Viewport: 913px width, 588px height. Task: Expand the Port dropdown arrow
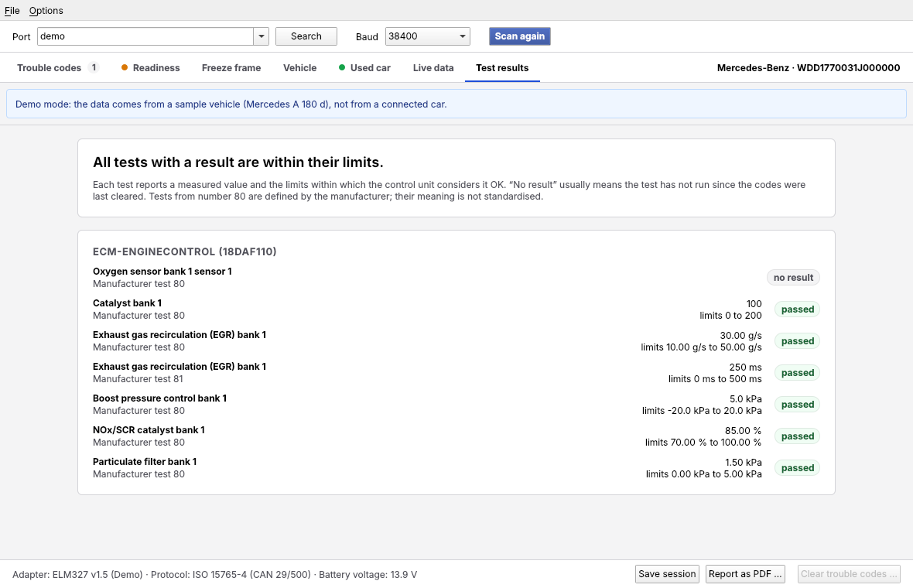262,36
